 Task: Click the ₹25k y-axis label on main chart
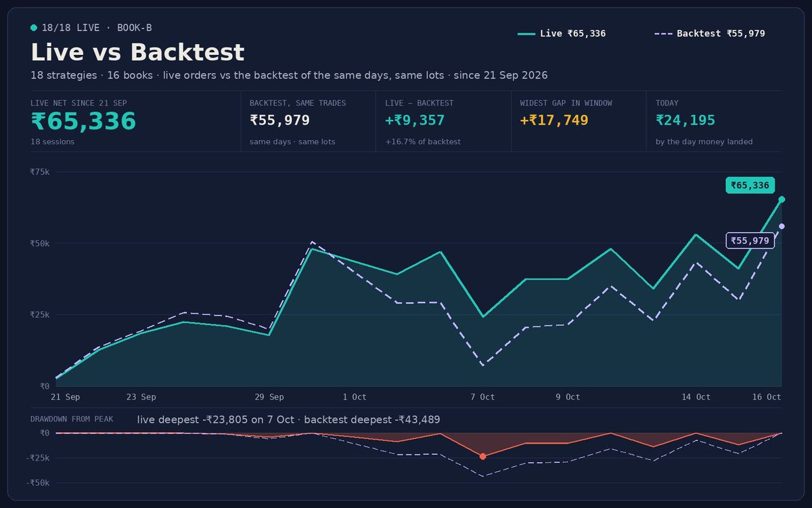(40, 315)
